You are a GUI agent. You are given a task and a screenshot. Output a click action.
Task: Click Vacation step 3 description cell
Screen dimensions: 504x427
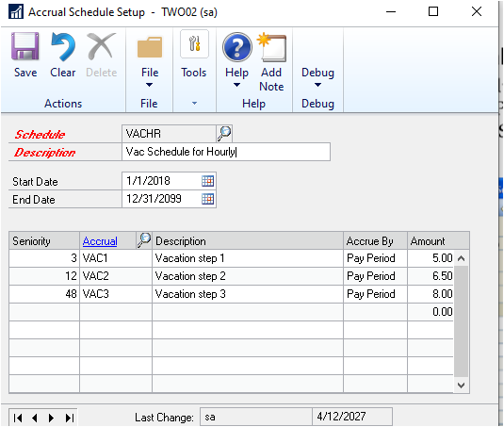point(248,294)
